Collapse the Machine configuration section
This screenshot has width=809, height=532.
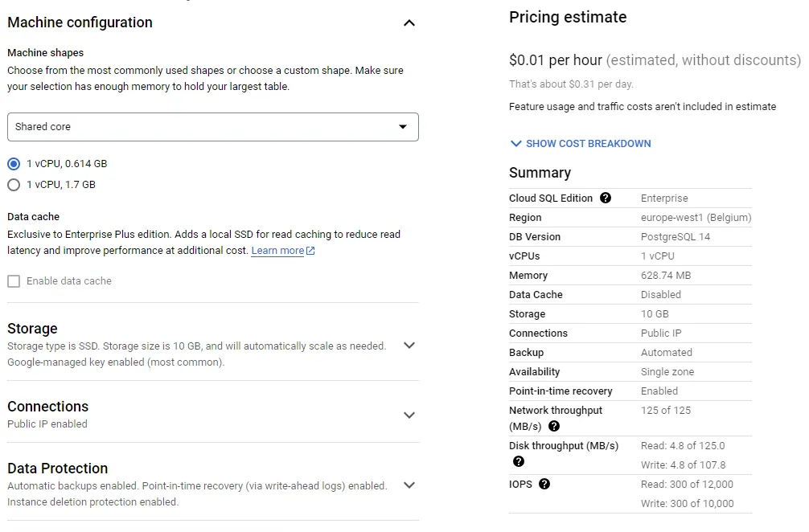click(409, 23)
